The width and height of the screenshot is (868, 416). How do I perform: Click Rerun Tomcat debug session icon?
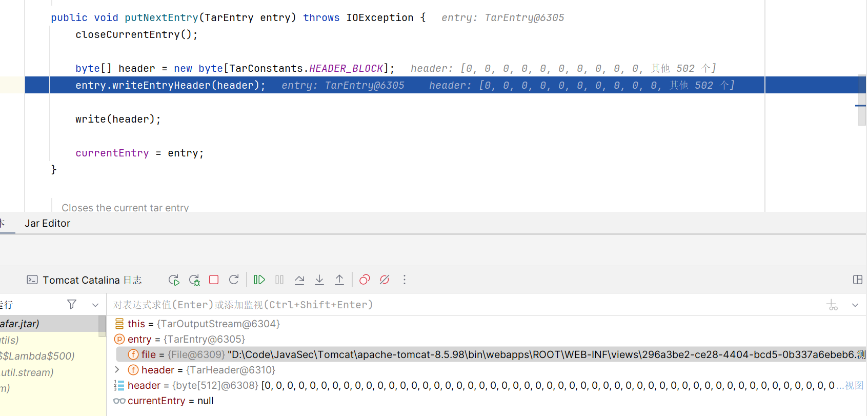[174, 280]
